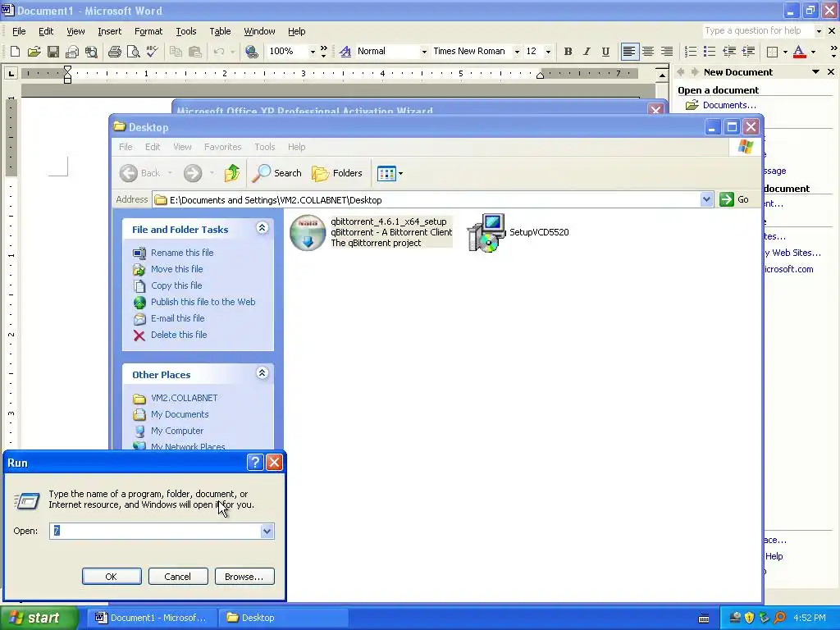Click the Forward arrow in Desktop window
This screenshot has width=840, height=630.
(193, 173)
